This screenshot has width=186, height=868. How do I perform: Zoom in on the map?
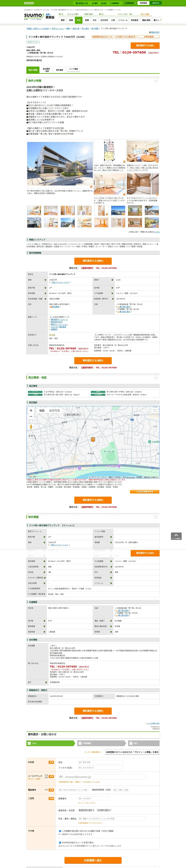[x=31, y=410]
